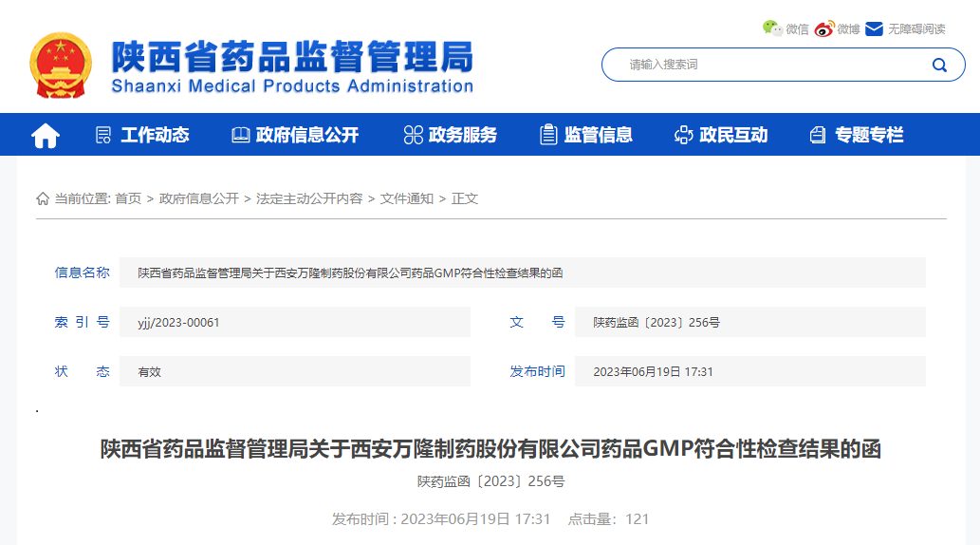Click the 无障碍阅读 link
The width and height of the screenshot is (980, 545).
[916, 29]
